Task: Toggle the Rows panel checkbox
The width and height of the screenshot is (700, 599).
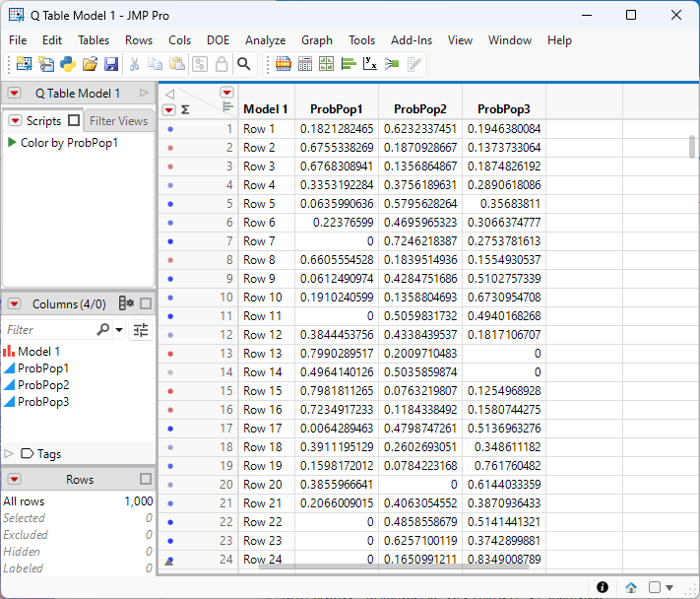Action: click(x=146, y=480)
